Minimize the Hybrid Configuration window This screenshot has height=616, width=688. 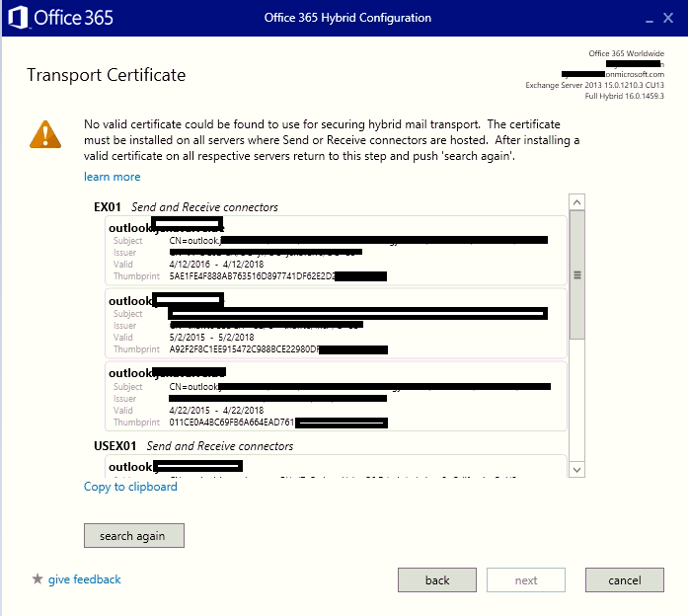pyautogui.click(x=649, y=19)
